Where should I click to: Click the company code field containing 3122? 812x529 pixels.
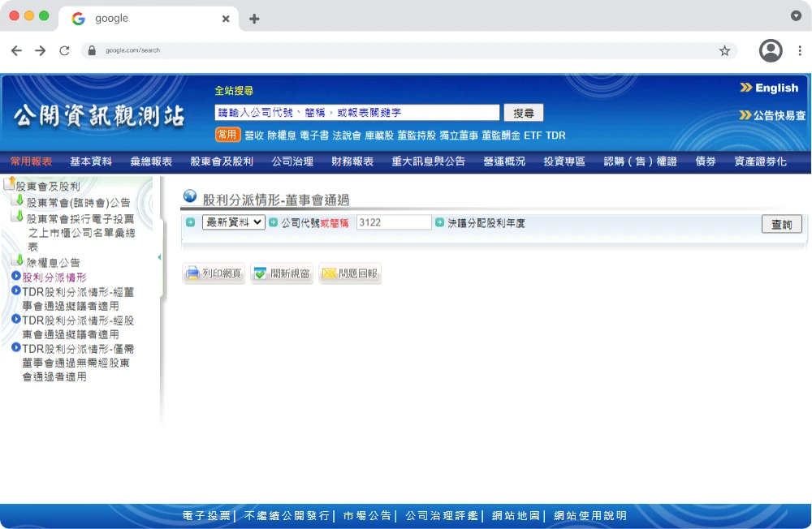394,222
